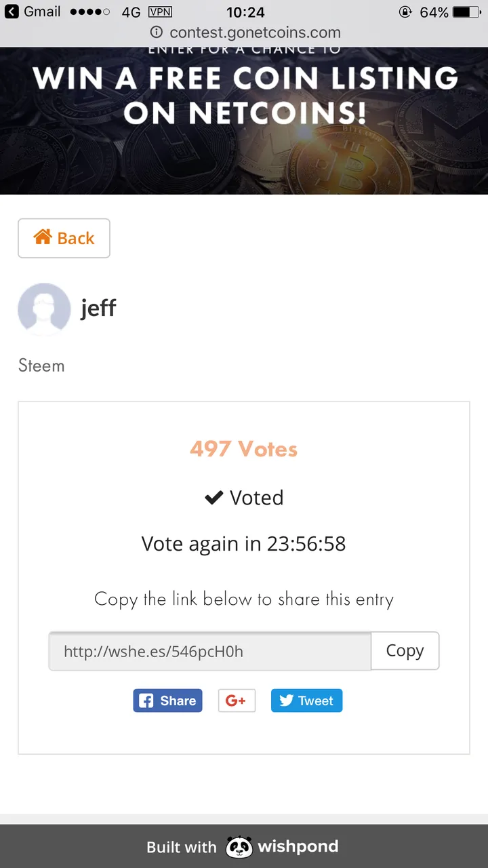This screenshot has width=488, height=868.
Task: Tap the 497 Votes count
Action: [244, 449]
